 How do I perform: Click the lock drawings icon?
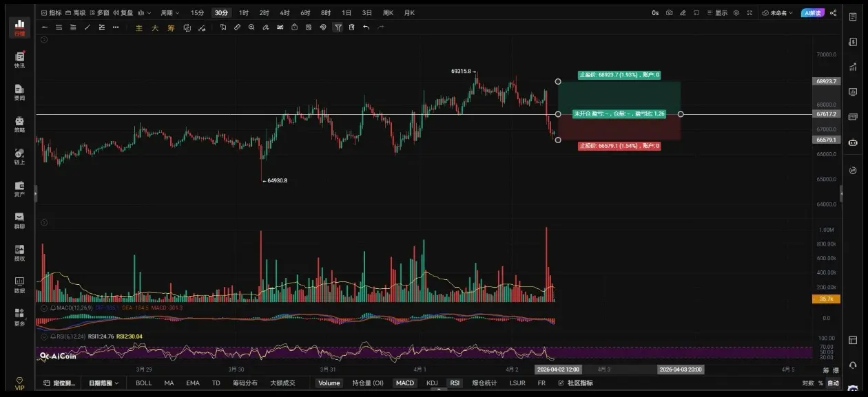point(294,27)
